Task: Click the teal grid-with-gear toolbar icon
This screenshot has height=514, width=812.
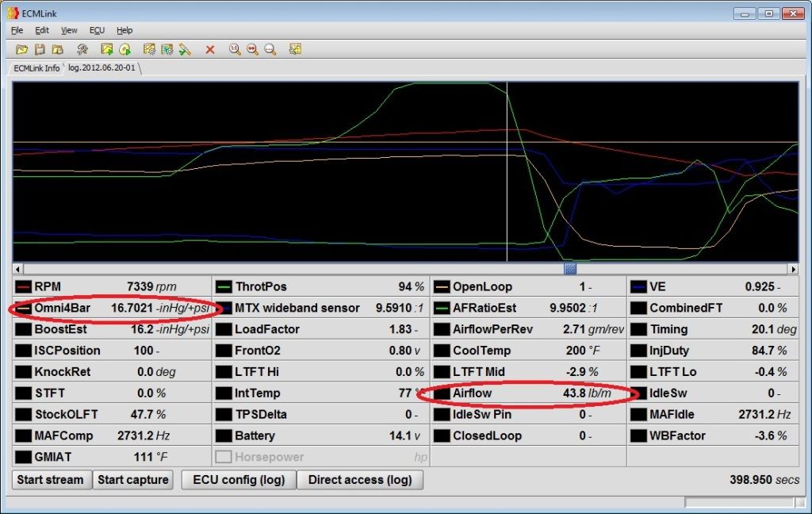Action: coord(167,49)
